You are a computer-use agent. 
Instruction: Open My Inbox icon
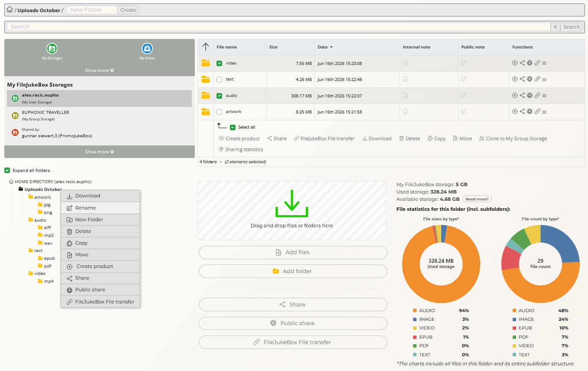point(147,48)
